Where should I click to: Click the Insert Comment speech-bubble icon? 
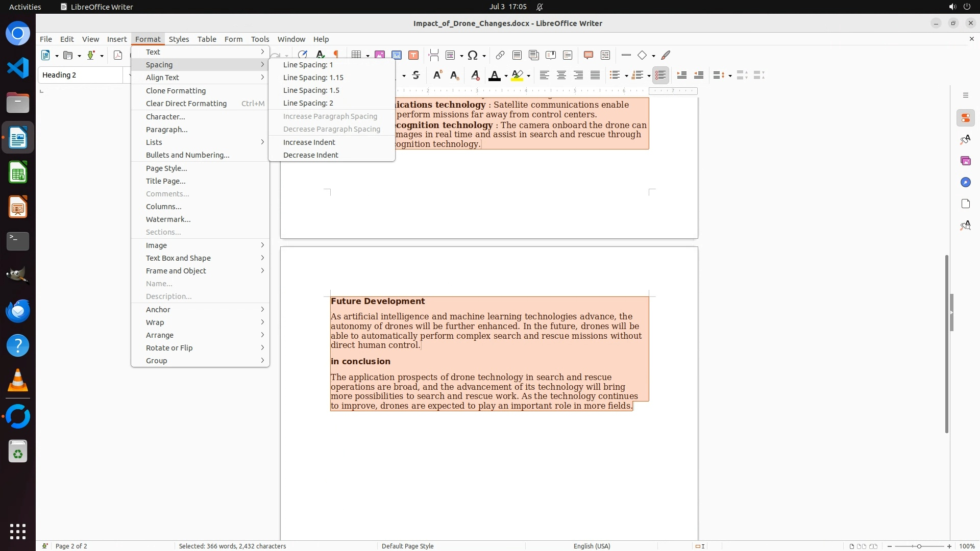588,55
